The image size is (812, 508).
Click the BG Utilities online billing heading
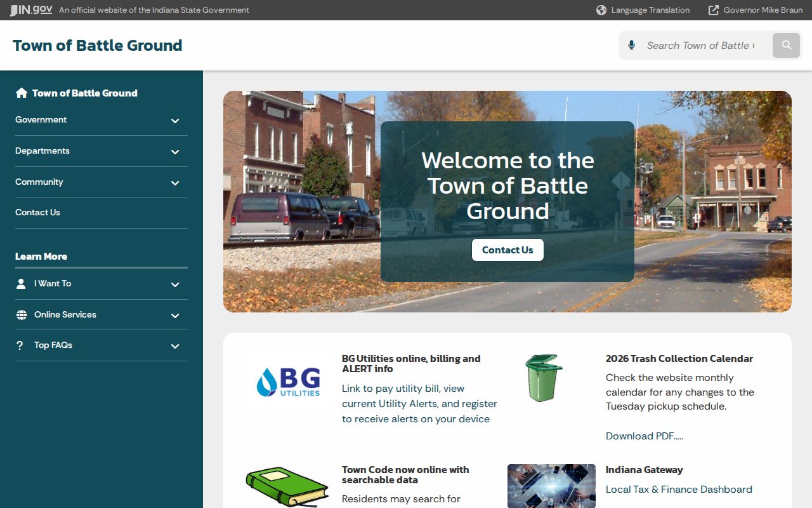(411, 363)
